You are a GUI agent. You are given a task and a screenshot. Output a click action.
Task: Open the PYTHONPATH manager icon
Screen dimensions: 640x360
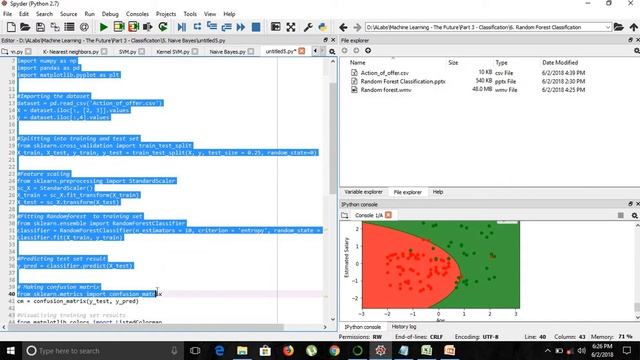click(323, 27)
